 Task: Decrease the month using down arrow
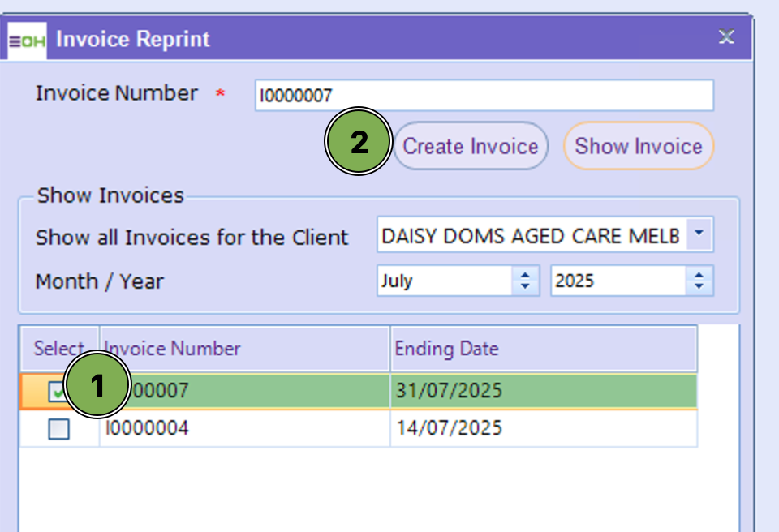tap(525, 287)
